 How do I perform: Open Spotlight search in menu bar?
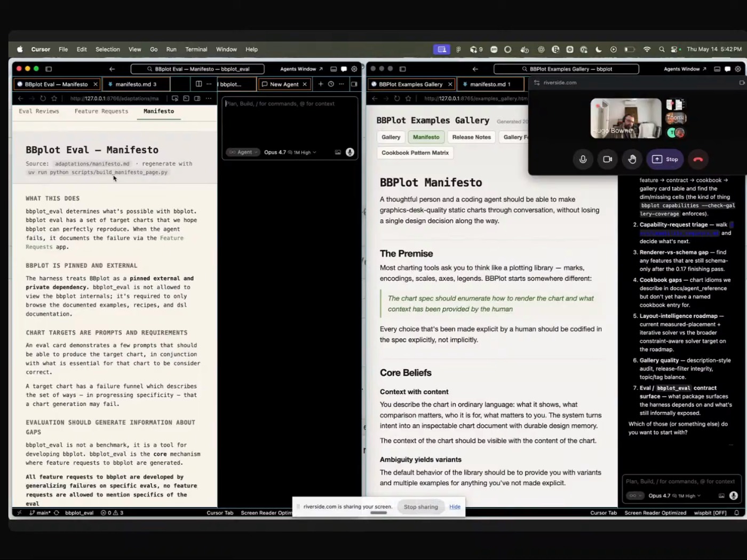pyautogui.click(x=662, y=49)
